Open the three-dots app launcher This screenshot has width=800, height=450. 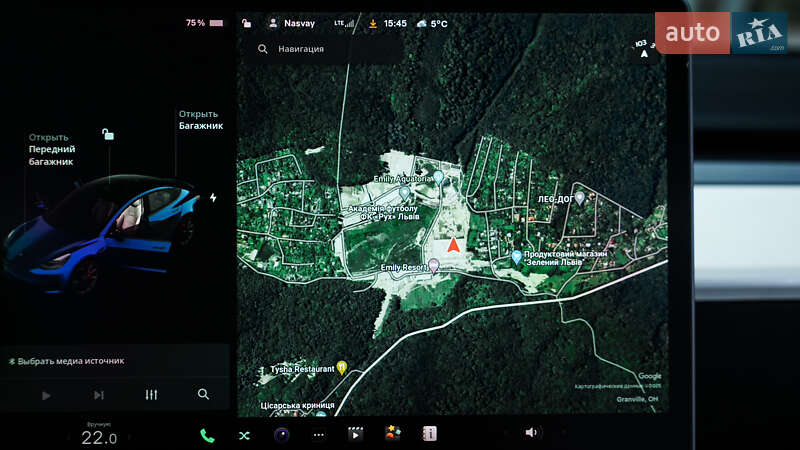pyautogui.click(x=319, y=435)
